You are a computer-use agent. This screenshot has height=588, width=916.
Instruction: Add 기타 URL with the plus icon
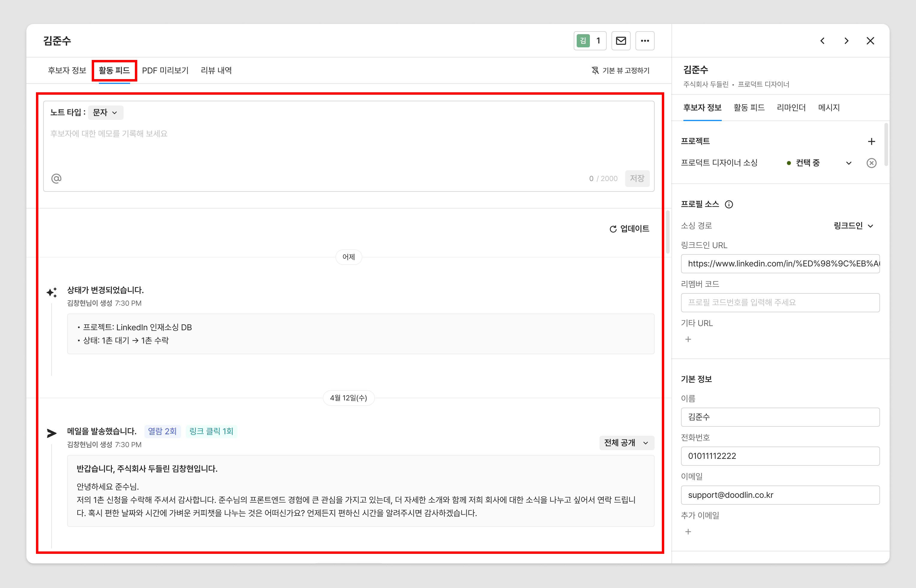[x=688, y=339]
